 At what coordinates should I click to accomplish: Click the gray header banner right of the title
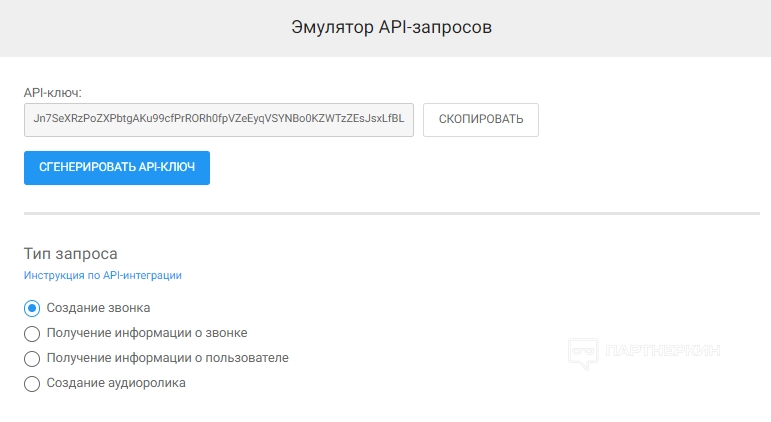click(640, 27)
